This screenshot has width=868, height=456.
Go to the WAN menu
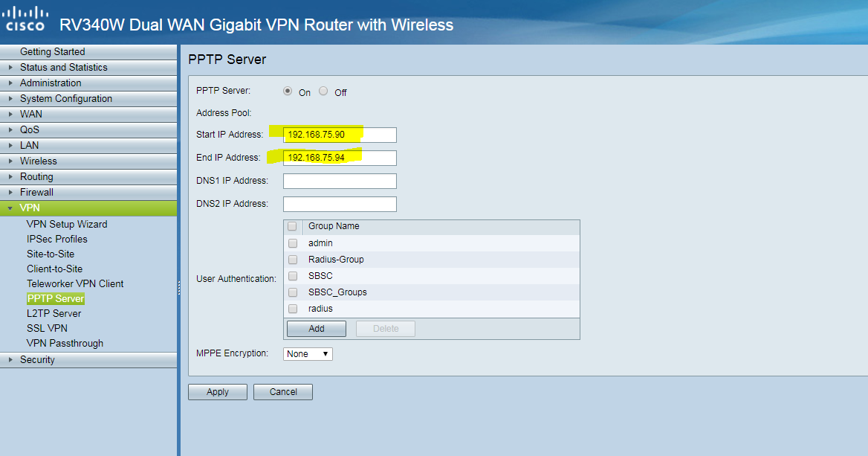(x=88, y=114)
